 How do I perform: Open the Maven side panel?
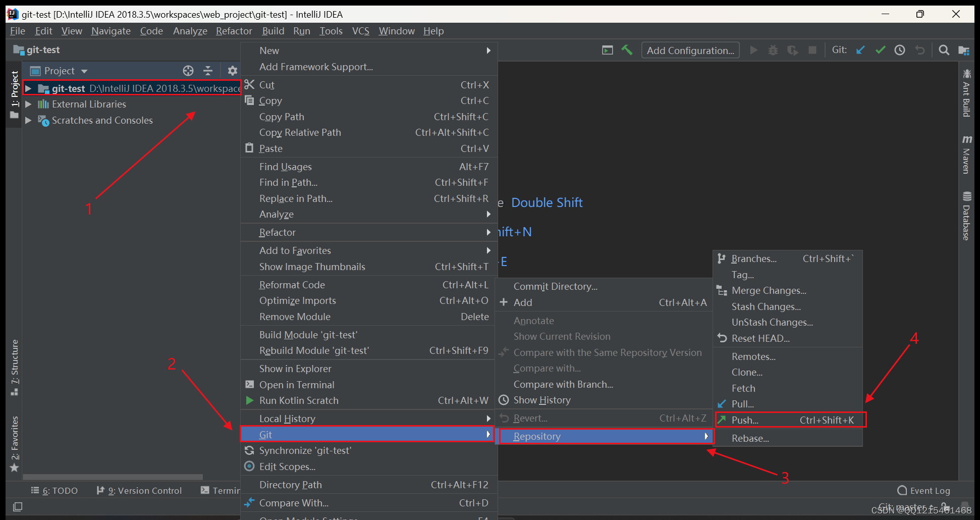pos(966,154)
